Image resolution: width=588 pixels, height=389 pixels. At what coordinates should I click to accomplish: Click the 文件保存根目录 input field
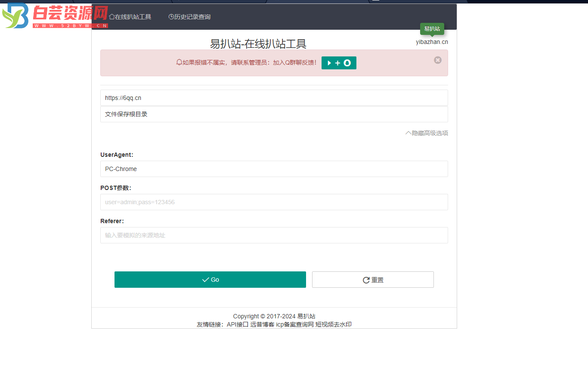coord(274,114)
